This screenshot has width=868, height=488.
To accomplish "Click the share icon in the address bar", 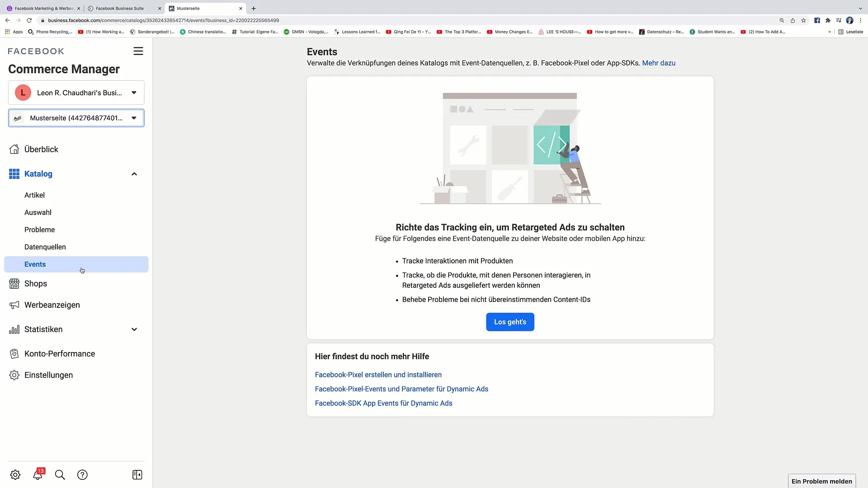I will [x=793, y=20].
